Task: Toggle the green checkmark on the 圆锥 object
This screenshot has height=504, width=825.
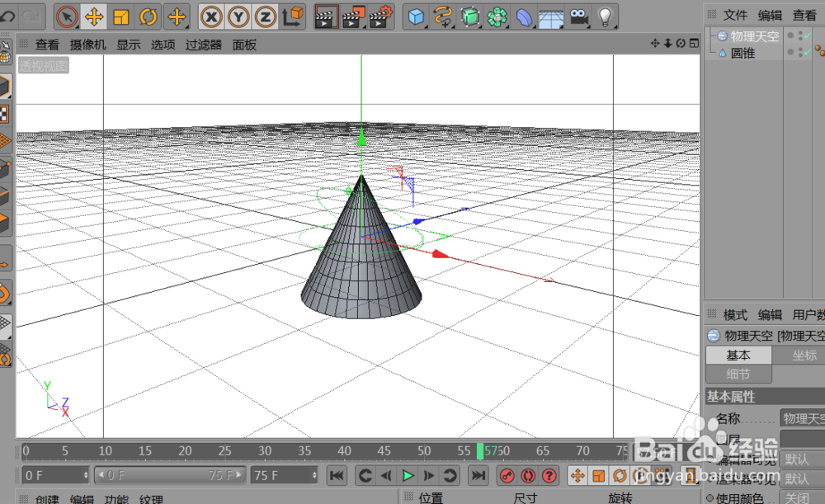Action: (x=807, y=53)
